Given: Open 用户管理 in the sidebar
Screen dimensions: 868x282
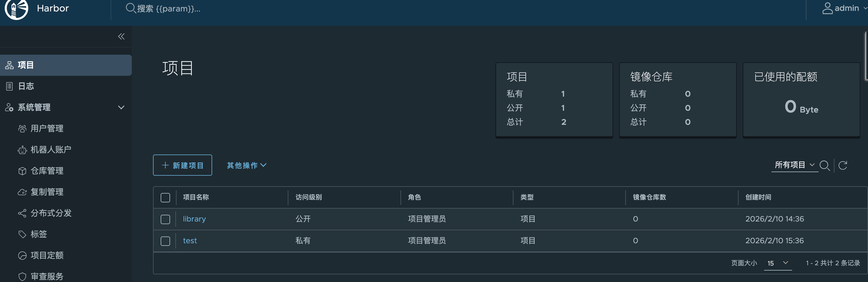Looking at the screenshot, I should coord(47,129).
